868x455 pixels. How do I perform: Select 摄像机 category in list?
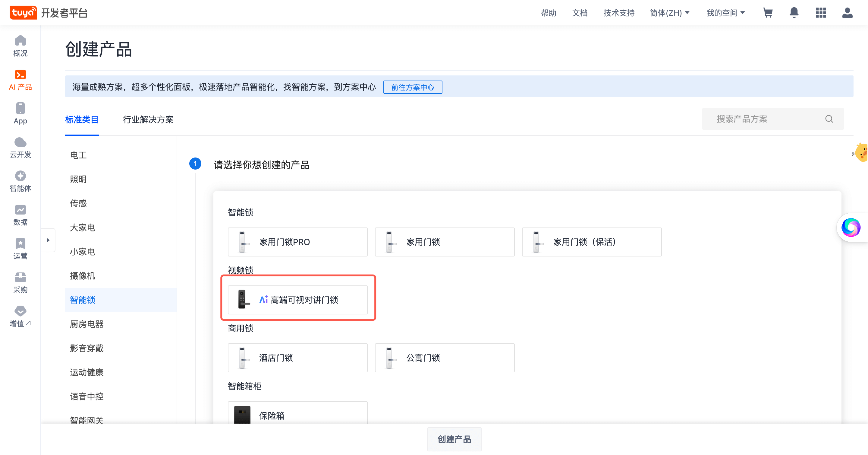pos(83,275)
